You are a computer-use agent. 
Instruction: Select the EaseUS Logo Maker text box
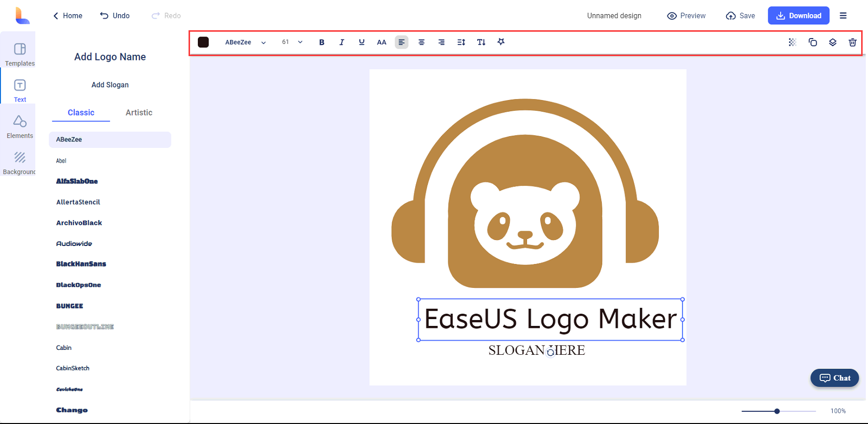550,320
